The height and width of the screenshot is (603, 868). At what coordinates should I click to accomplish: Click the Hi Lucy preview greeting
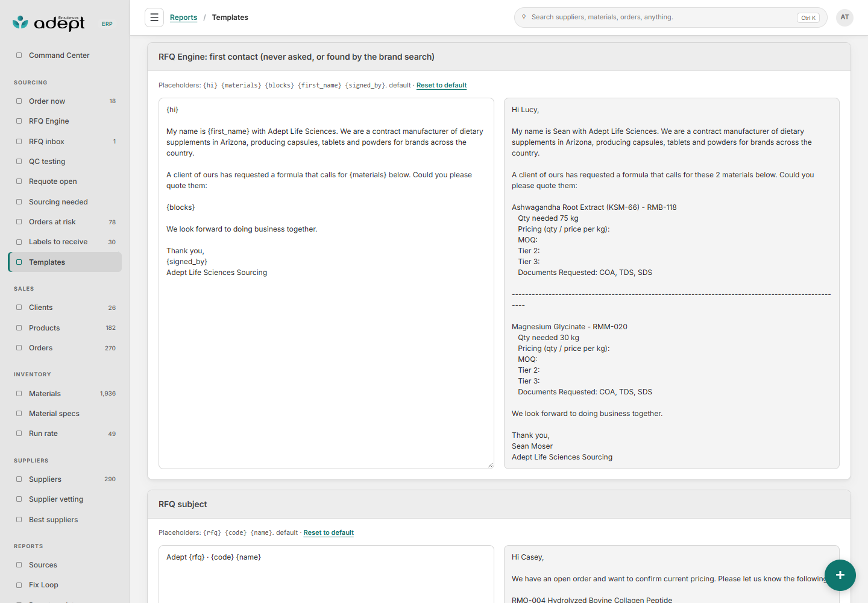click(526, 110)
